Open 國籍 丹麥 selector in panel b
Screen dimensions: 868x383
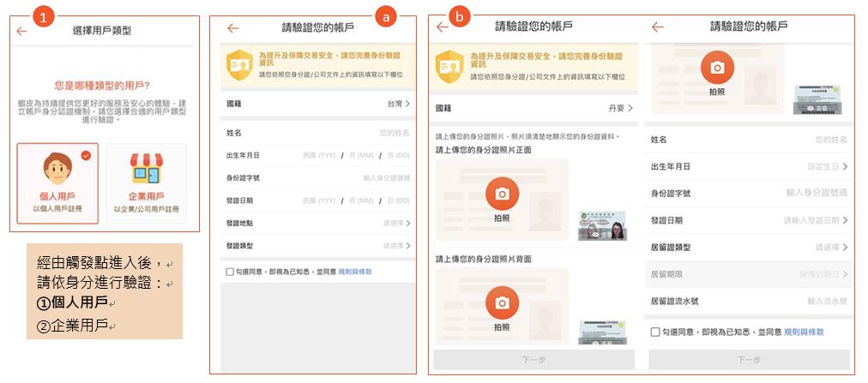click(x=533, y=108)
